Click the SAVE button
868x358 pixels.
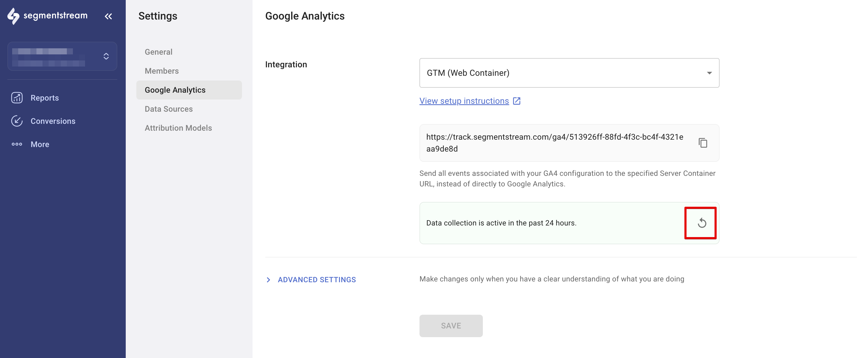pos(451,326)
